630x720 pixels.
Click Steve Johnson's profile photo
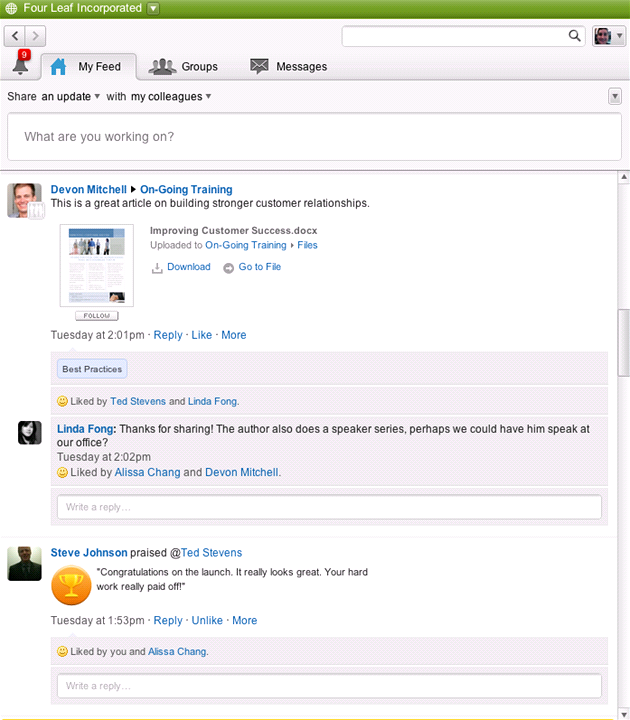pos(24,563)
